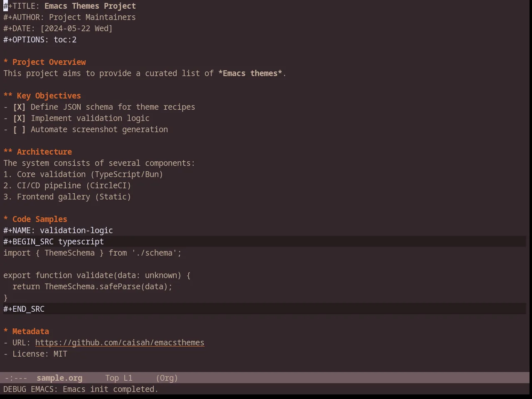Click the "import { ThemeSchema }" code line
532x399 pixels.
[x=92, y=253]
